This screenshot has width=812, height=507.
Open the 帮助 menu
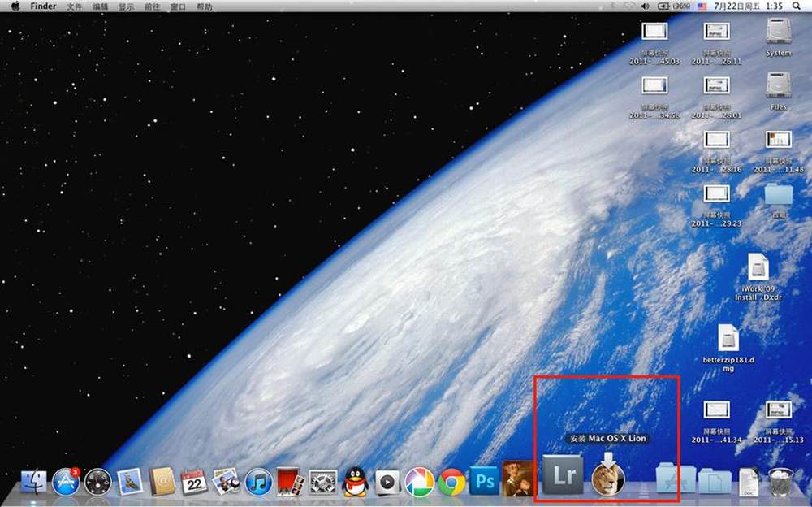coord(204,6)
